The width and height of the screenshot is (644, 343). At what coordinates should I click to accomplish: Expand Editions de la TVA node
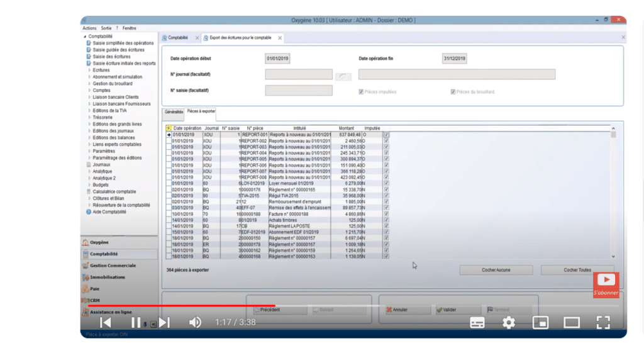point(89,111)
